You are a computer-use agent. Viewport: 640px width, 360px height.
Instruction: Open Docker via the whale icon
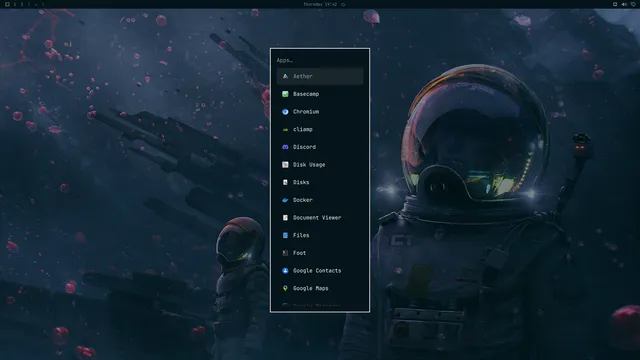pyautogui.click(x=285, y=200)
